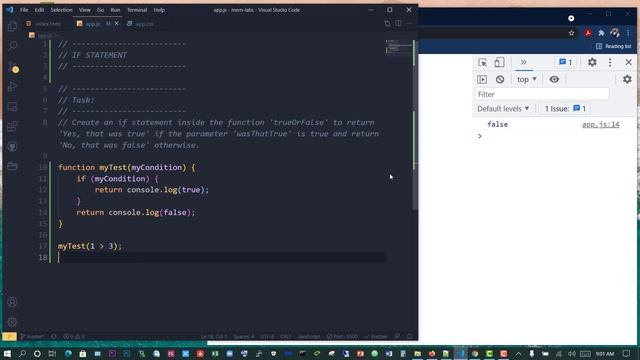
Task: Open Chrome Extensions puzzle icon
Action: click(x=601, y=33)
